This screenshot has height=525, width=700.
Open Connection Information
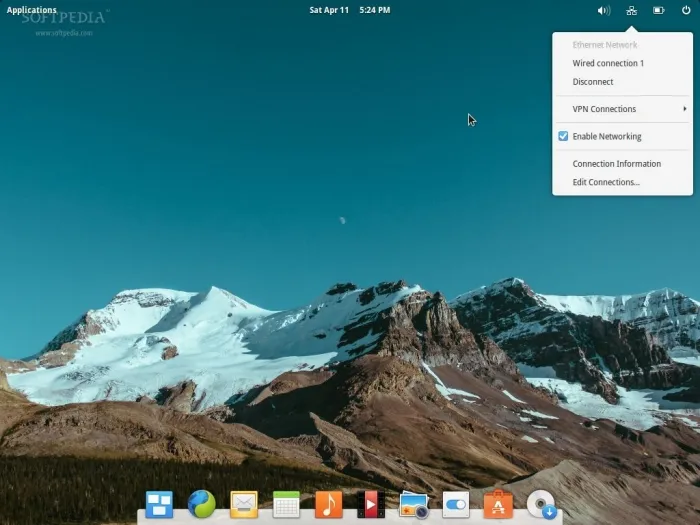(x=616, y=164)
